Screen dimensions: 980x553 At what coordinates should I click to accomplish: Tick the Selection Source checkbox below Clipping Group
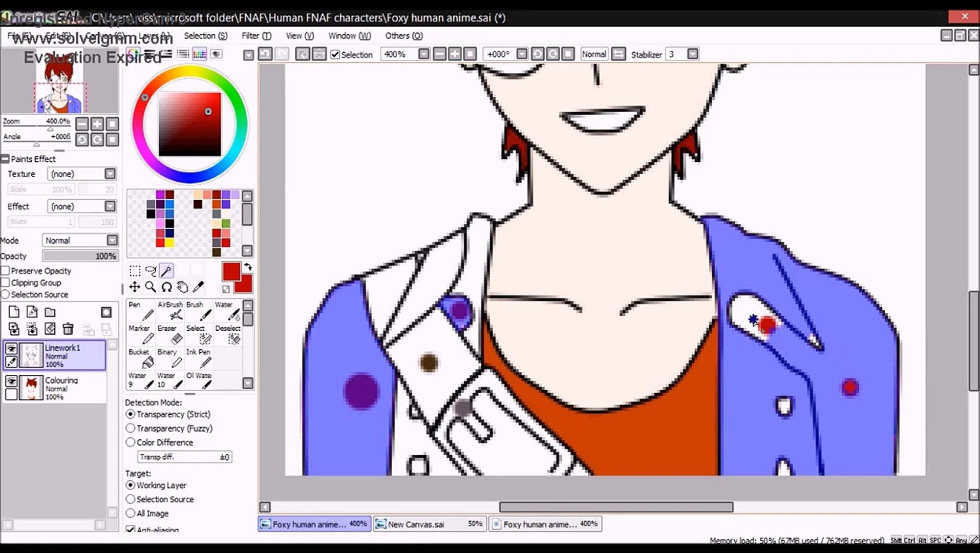(6, 294)
